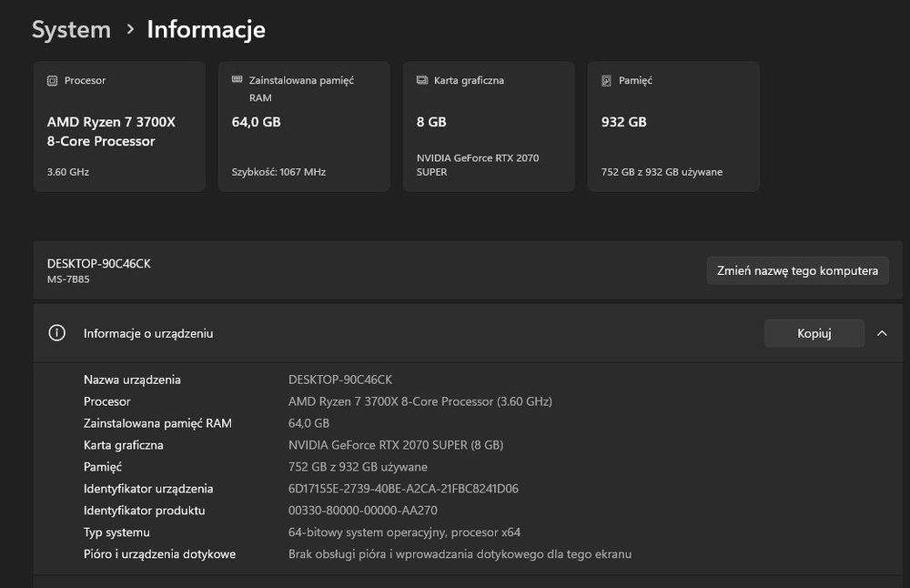Select 64-bitowy system operacyjny value
The image size is (910, 588).
click(x=405, y=532)
